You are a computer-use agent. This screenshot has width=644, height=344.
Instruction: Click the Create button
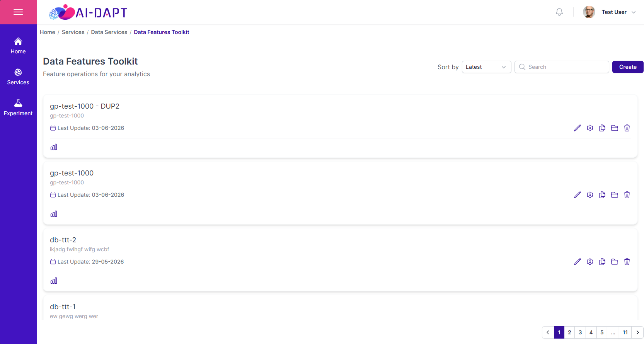pos(628,67)
